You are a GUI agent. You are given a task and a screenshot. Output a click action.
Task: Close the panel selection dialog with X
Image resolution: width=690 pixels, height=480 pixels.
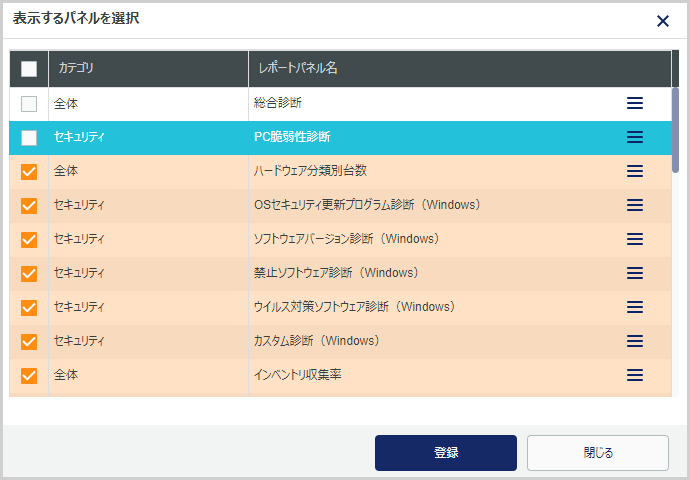coord(662,21)
